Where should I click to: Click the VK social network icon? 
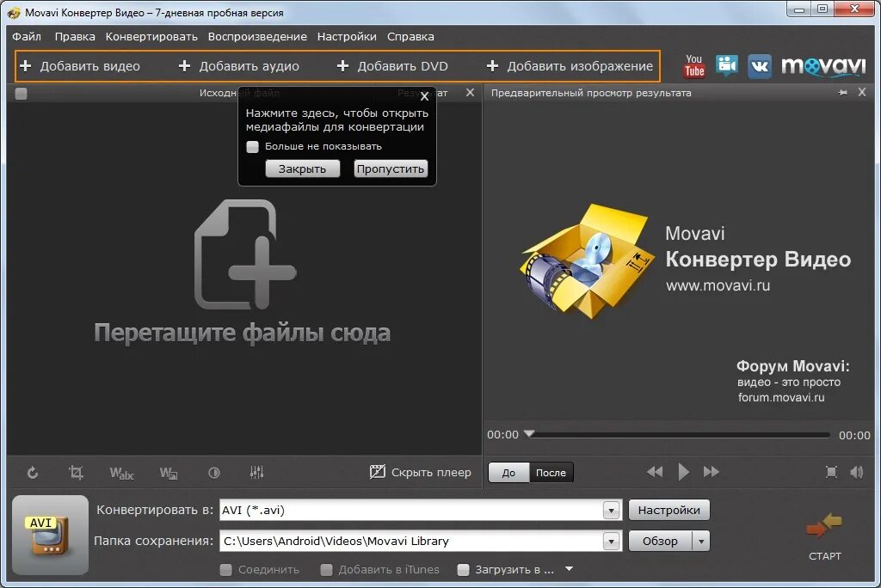coord(760,66)
